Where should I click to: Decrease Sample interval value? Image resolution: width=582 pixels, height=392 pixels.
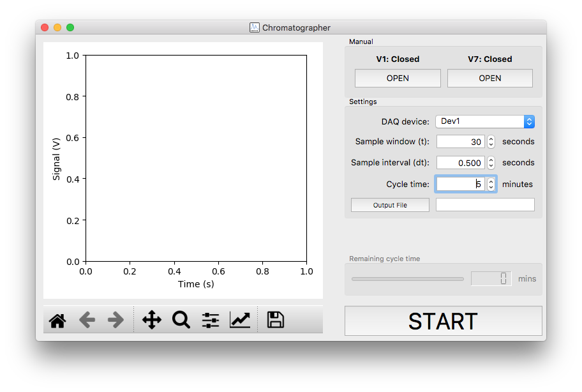tap(491, 166)
